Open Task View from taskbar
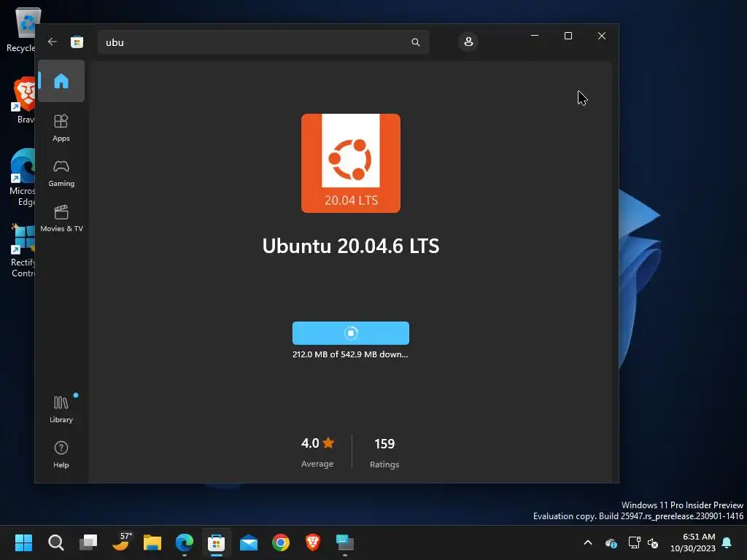 pos(88,542)
